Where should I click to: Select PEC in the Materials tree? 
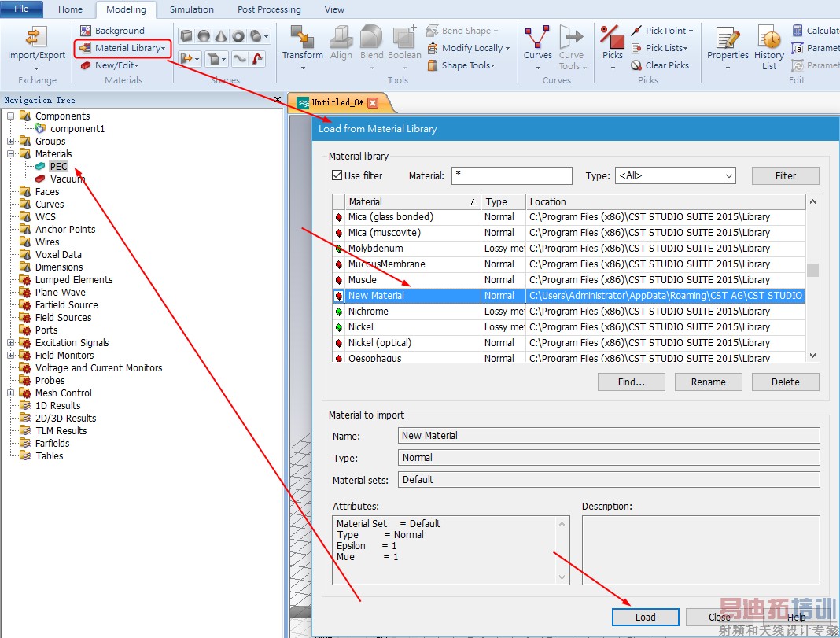[x=58, y=166]
